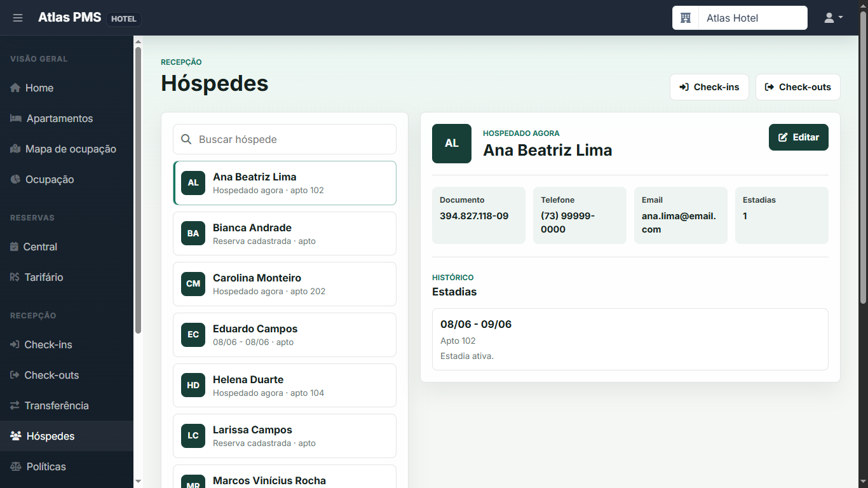Open the 08/06 - 09/06 stay entry

[630, 339]
